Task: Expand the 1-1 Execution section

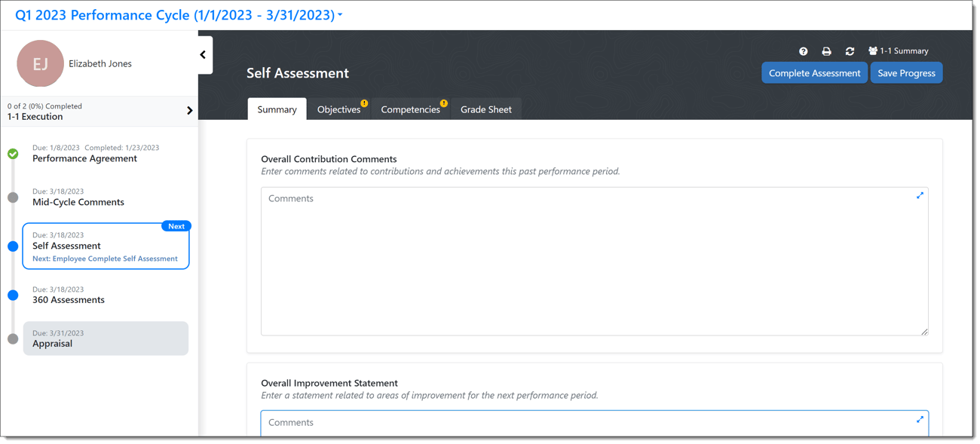Action: click(x=190, y=109)
